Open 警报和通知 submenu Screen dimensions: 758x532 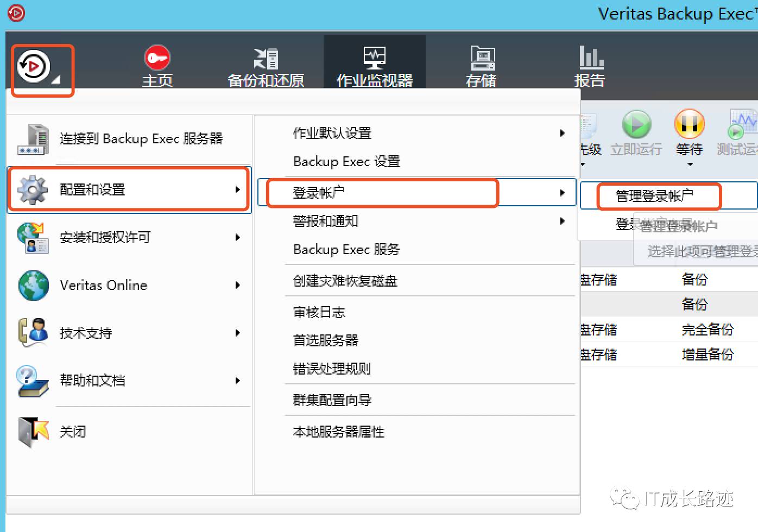click(x=416, y=221)
